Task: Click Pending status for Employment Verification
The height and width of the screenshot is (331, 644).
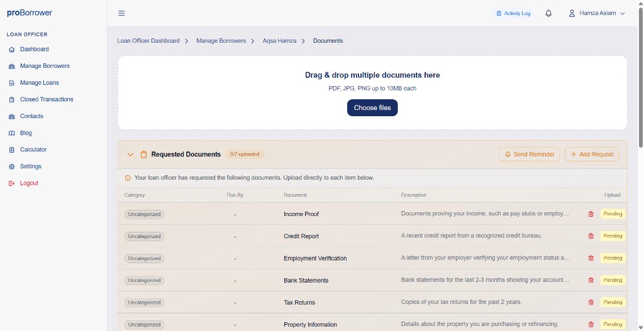Action: click(613, 258)
